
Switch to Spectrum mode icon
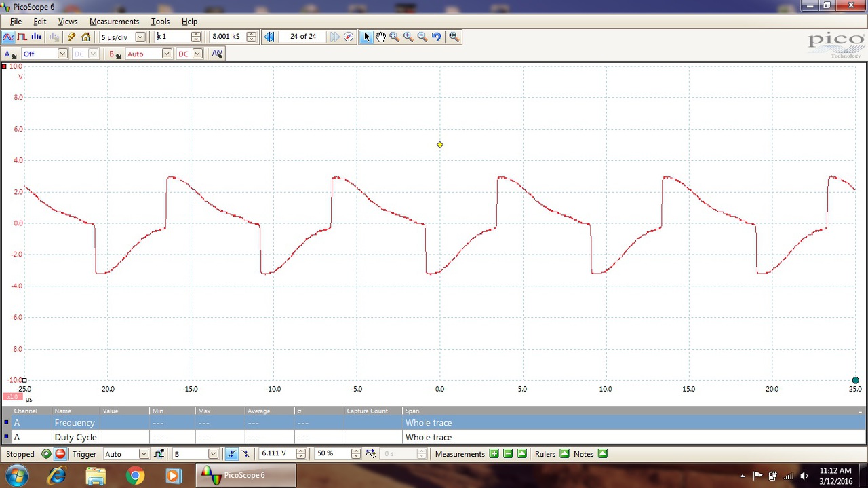(x=36, y=37)
